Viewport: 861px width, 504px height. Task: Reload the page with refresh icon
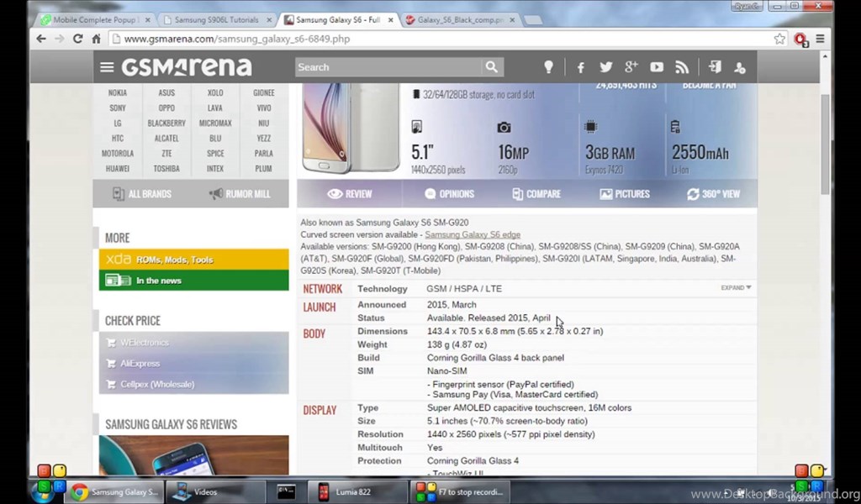pyautogui.click(x=77, y=39)
